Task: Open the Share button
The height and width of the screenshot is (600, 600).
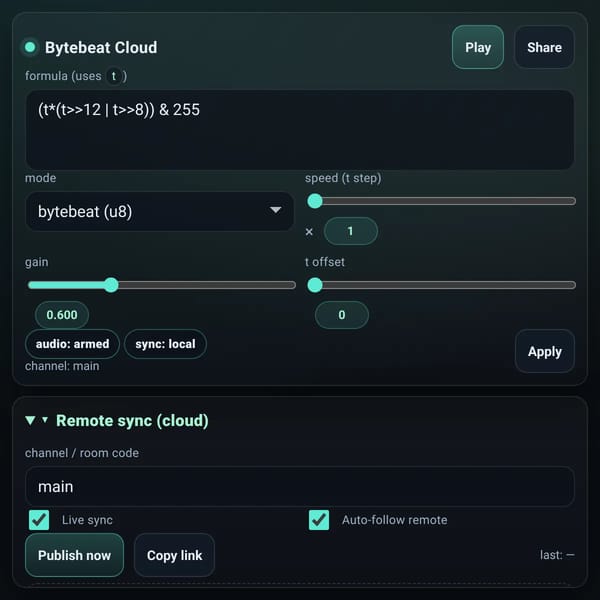Action: click(544, 47)
